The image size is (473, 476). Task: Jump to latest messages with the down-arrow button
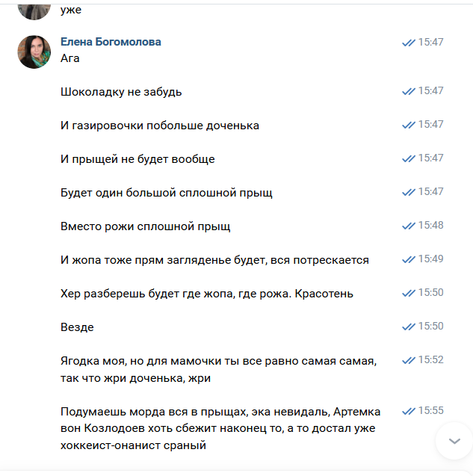click(454, 441)
